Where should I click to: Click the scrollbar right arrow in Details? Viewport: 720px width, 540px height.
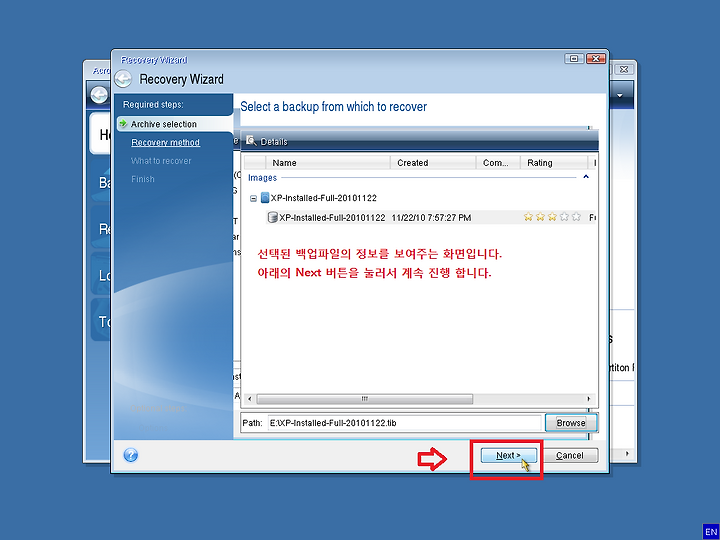pyautogui.click(x=589, y=399)
